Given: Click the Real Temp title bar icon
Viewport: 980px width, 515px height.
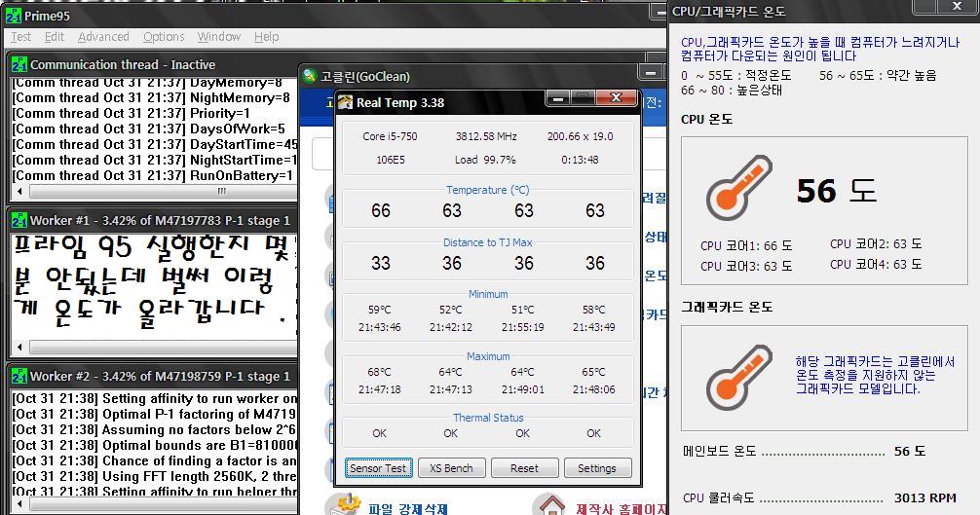Looking at the screenshot, I should pyautogui.click(x=346, y=102).
